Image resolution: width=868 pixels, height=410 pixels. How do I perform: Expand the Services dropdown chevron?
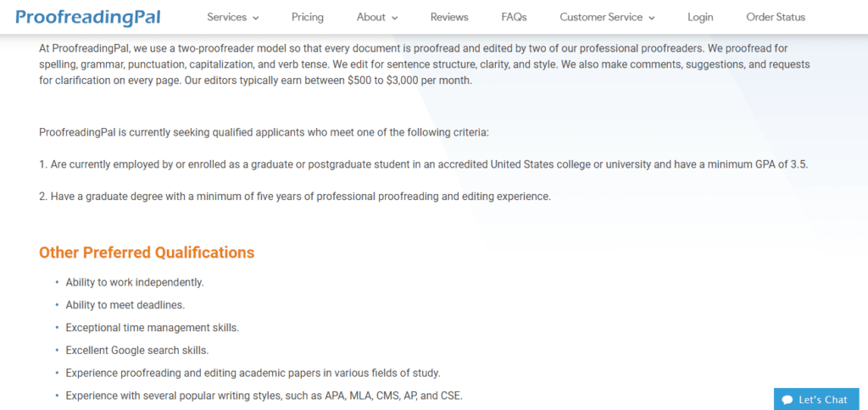click(256, 18)
